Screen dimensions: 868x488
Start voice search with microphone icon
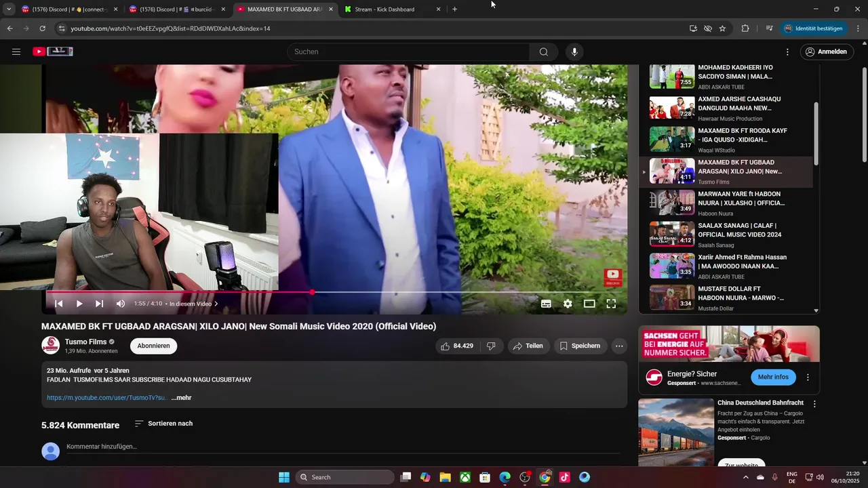tap(574, 52)
